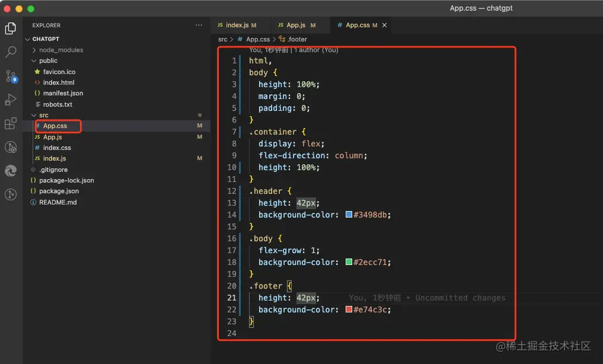603x364 pixels.
Task: Open the Extensions view icon
Action: pyautogui.click(x=11, y=123)
